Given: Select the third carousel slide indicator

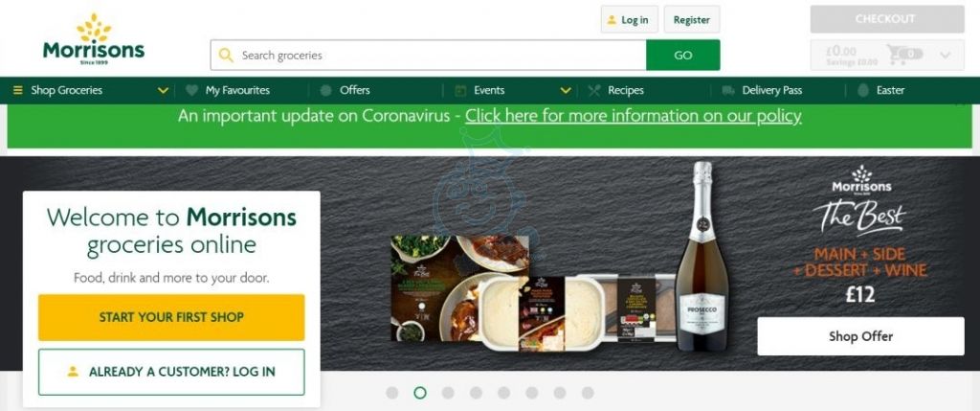Looking at the screenshot, I should coord(448,393).
